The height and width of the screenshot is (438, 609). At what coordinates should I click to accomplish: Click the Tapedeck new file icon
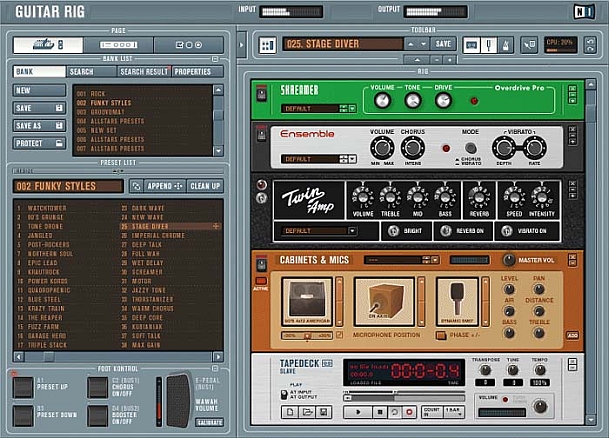point(290,412)
